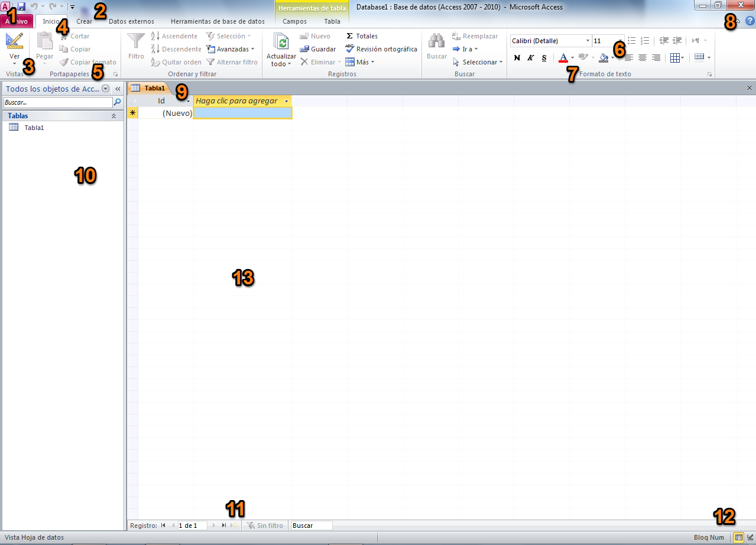The image size is (756, 545).
Task: Click the navigation pane Buscar search box
Action: point(57,102)
